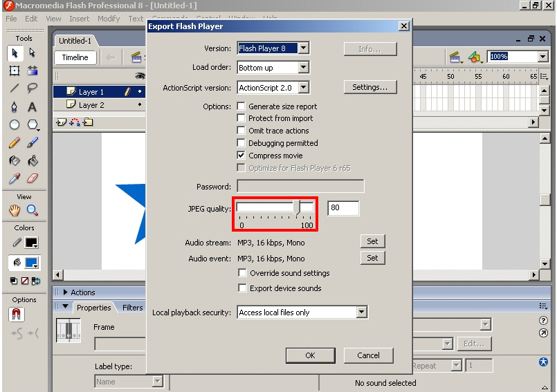This screenshot has width=557, height=392.
Task: Open the stroke color swatch
Action: click(x=31, y=243)
